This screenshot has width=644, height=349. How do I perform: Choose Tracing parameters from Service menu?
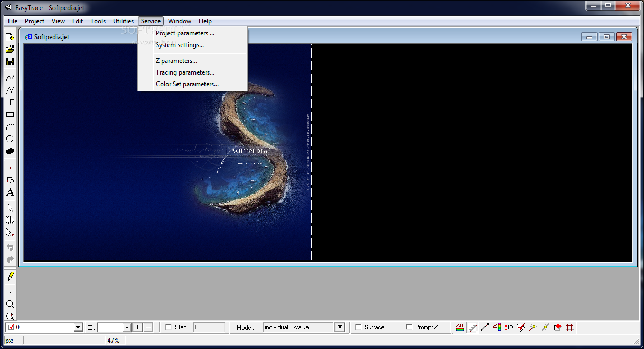[x=192, y=72]
